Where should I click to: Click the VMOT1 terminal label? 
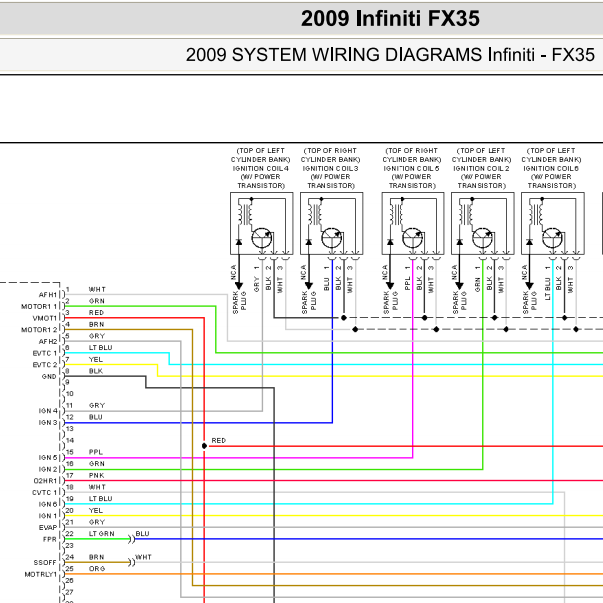(x=45, y=318)
